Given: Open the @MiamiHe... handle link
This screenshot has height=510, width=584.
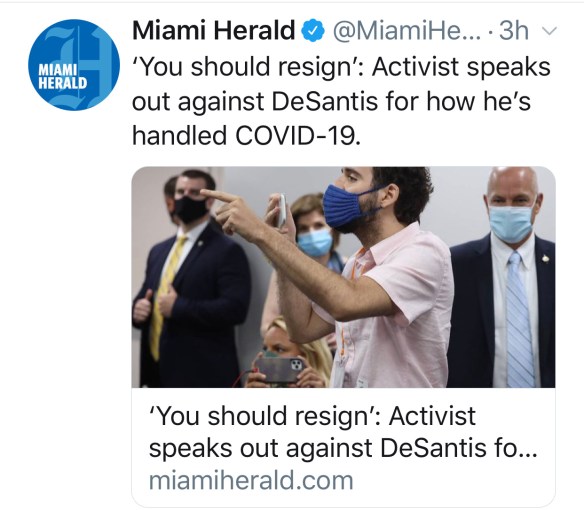Looking at the screenshot, I should [407, 30].
